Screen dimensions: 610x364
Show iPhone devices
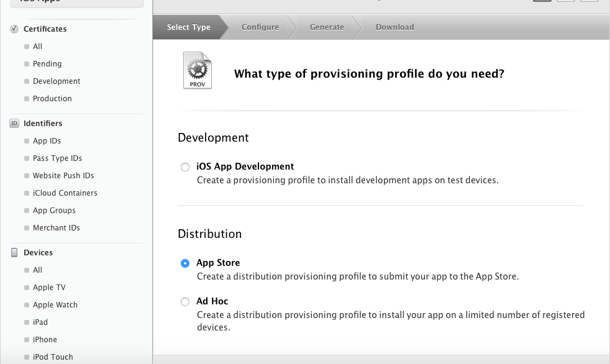[45, 340]
